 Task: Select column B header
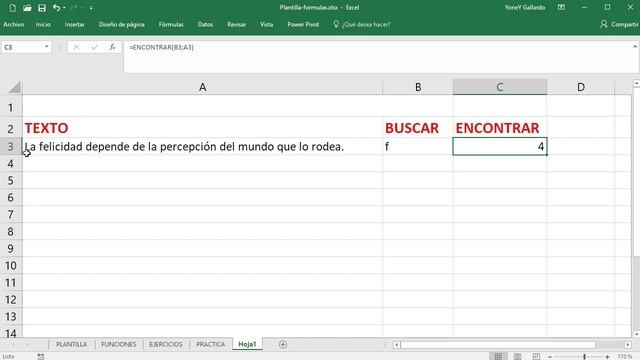click(x=418, y=87)
